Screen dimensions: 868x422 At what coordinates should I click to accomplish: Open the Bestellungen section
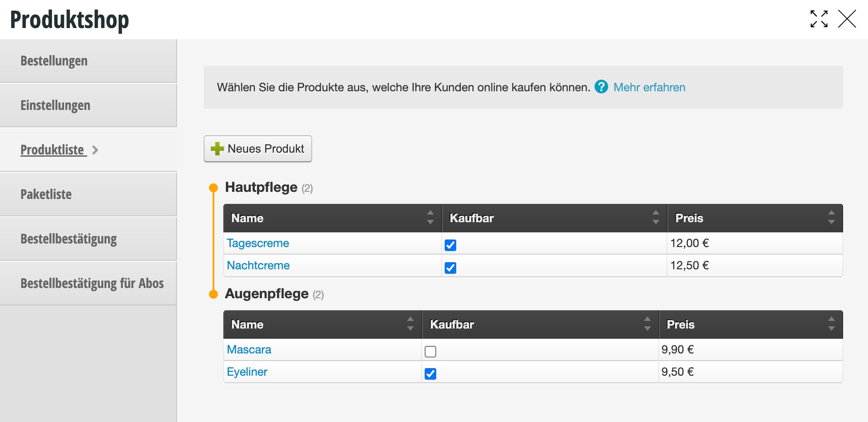(88, 61)
